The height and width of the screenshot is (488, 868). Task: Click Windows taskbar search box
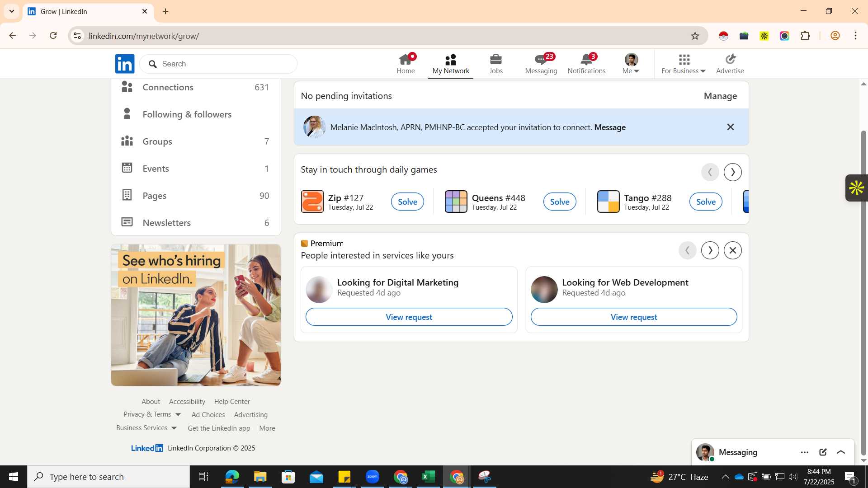[108, 477]
